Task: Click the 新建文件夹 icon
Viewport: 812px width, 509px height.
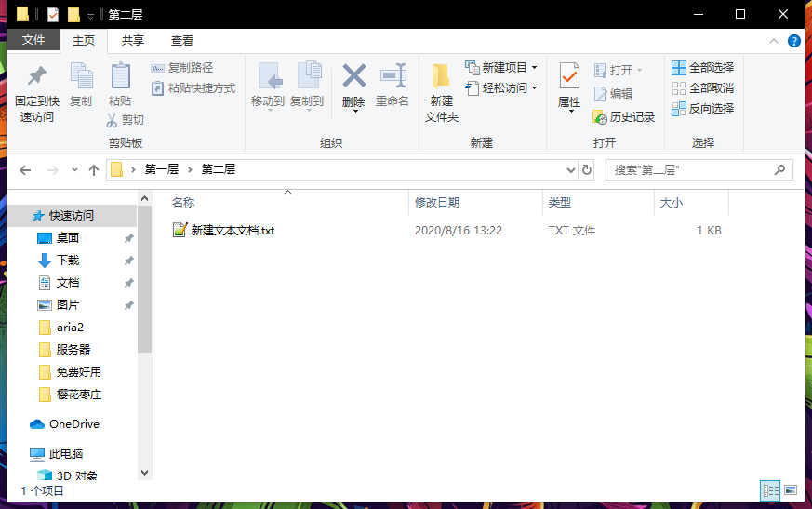Action: pos(441,76)
